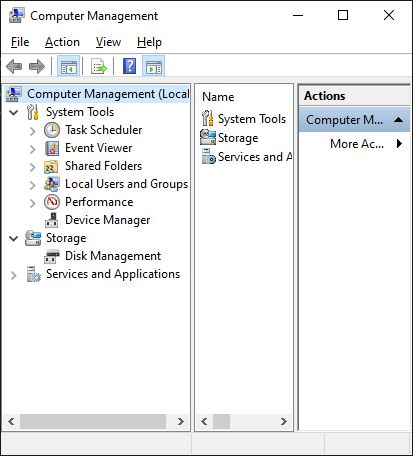Collapse the Storage tree node

(x=14, y=238)
